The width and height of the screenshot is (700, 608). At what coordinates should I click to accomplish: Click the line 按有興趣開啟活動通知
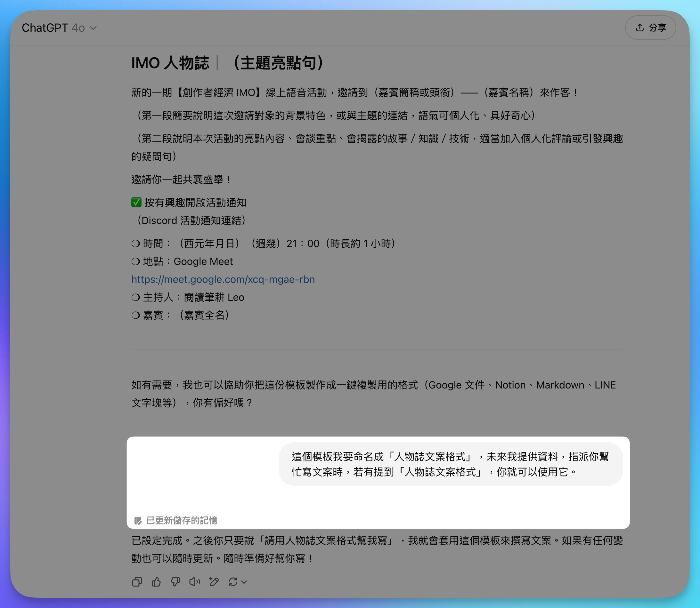189,203
